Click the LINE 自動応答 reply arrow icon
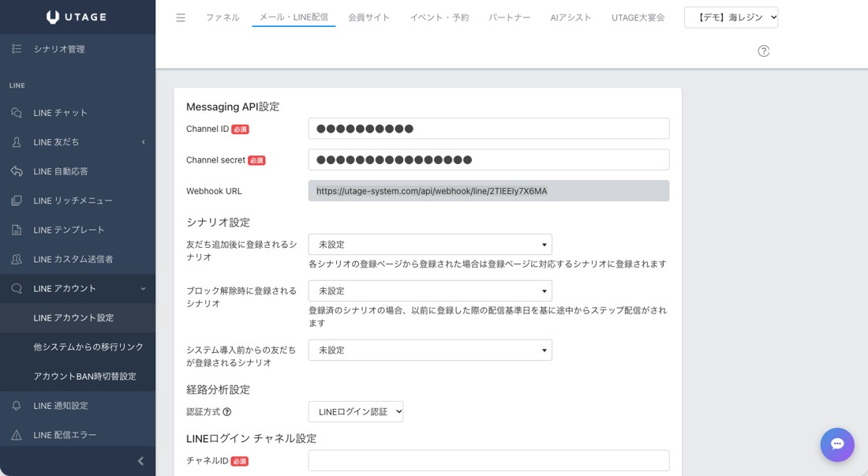Viewport: 868px width, 476px height. [17, 171]
